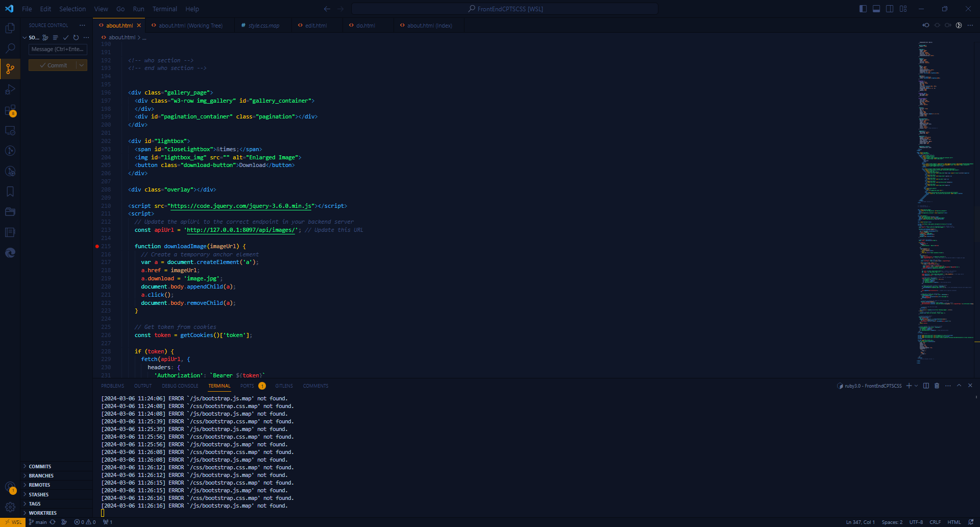The width and height of the screenshot is (980, 527).
Task: Open the Extensions view with badge
Action: coord(10,110)
